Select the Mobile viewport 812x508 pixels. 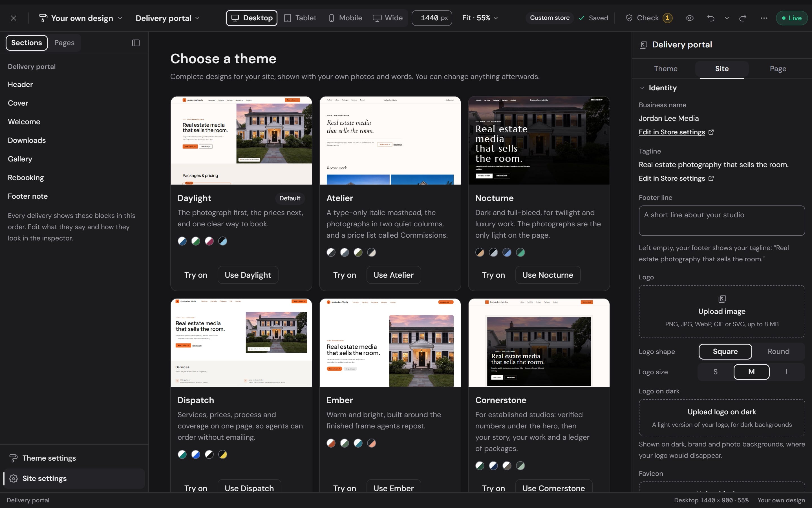(x=345, y=18)
